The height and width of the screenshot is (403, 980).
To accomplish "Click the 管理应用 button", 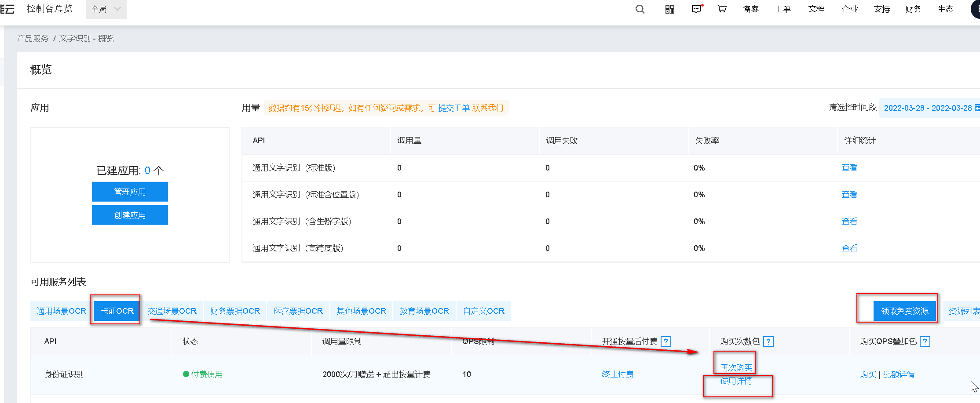I will pos(130,192).
